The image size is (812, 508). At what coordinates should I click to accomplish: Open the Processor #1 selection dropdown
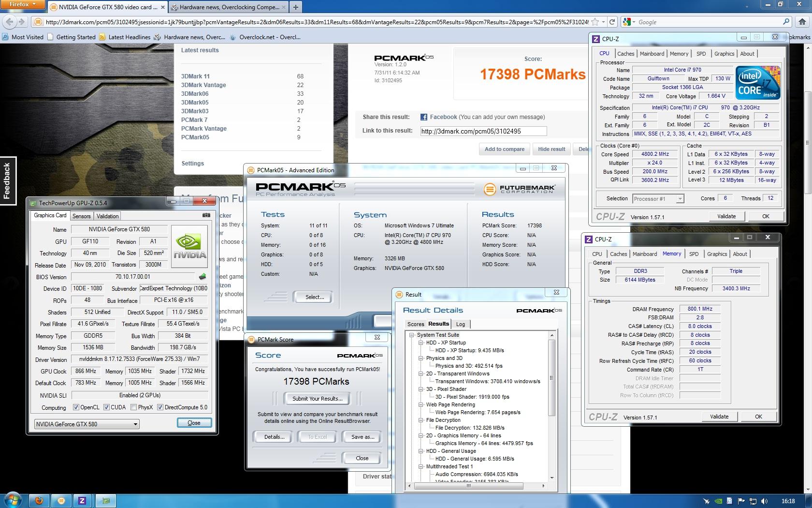pos(658,198)
